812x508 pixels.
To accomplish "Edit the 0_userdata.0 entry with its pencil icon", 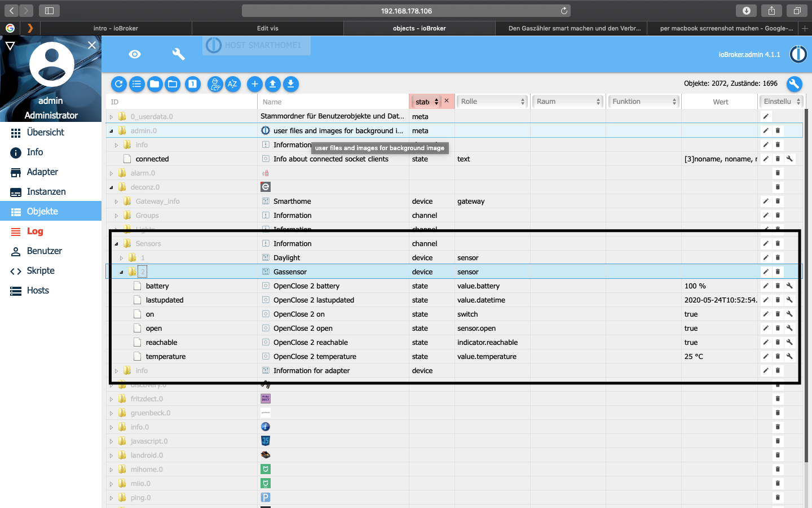I will pyautogui.click(x=766, y=117).
